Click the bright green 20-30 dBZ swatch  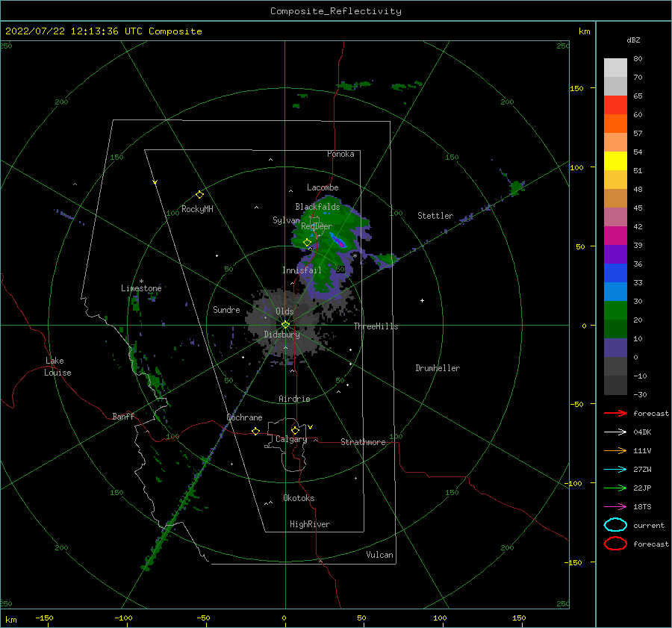(x=615, y=311)
